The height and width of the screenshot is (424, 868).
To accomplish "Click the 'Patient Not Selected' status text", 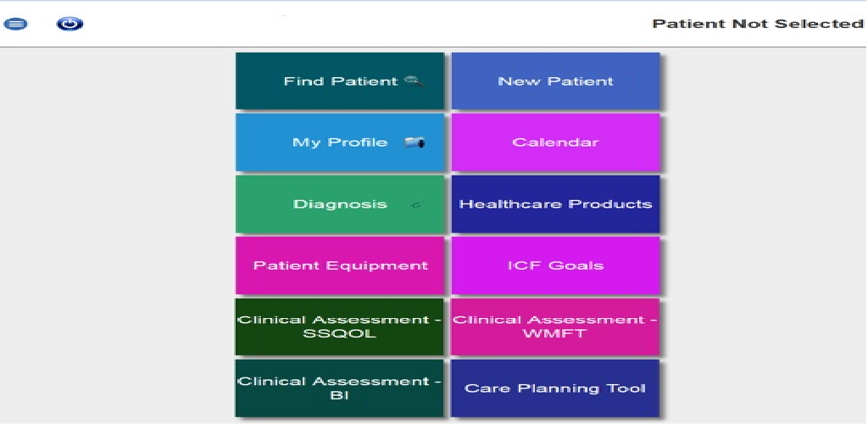I will 757,24.
